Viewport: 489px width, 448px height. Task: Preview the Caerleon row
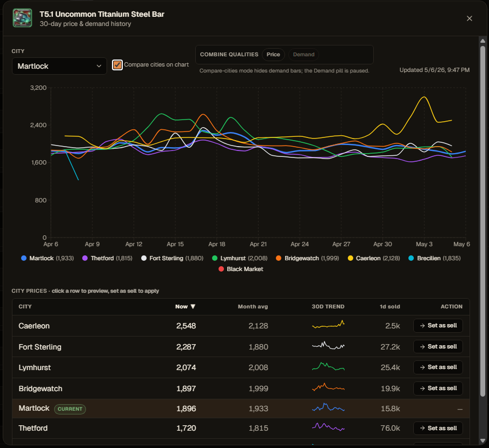point(241,326)
